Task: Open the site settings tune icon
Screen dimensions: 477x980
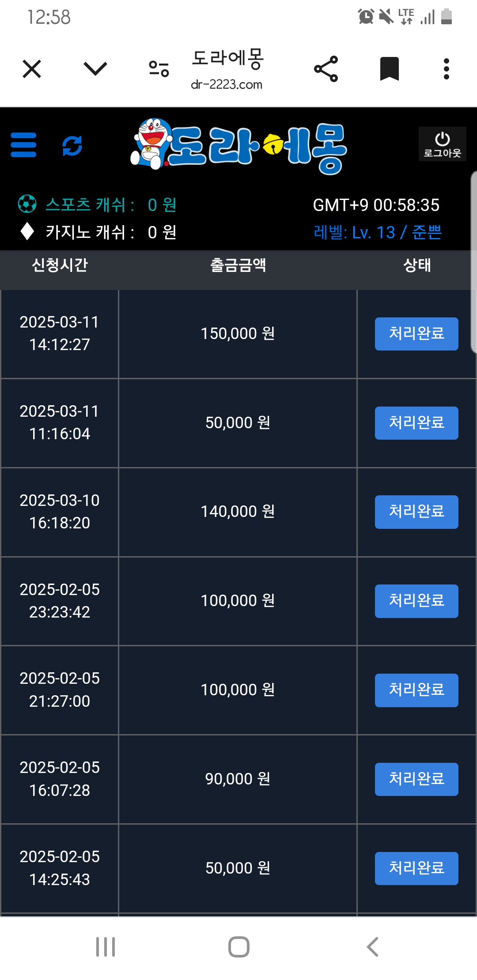Action: pyautogui.click(x=159, y=69)
